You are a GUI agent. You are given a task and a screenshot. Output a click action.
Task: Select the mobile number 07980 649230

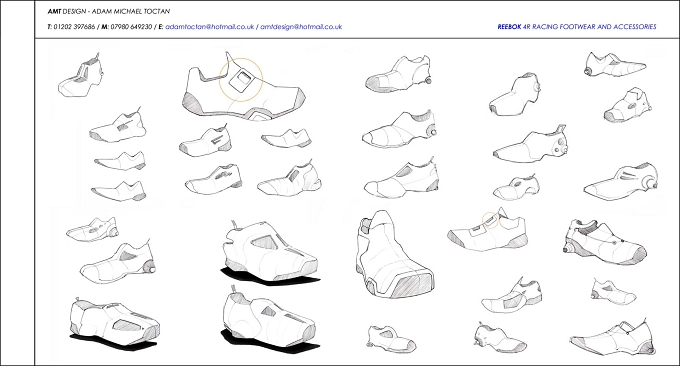coord(131,27)
